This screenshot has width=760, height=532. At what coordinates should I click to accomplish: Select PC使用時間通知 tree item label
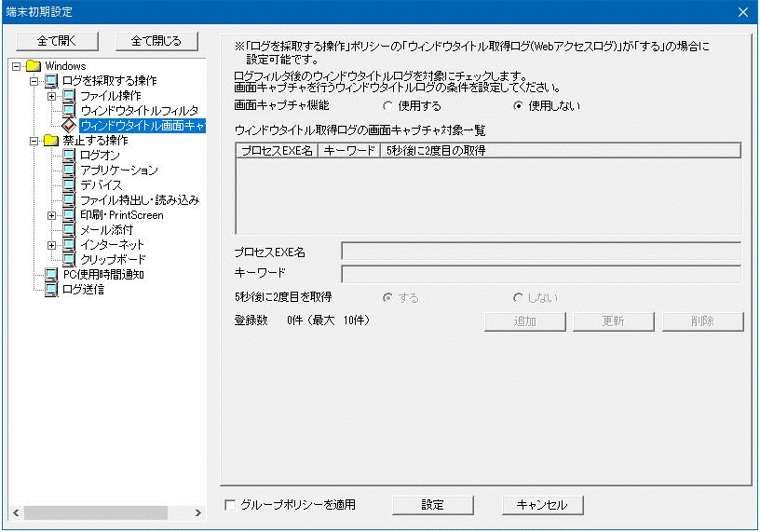click(x=103, y=275)
